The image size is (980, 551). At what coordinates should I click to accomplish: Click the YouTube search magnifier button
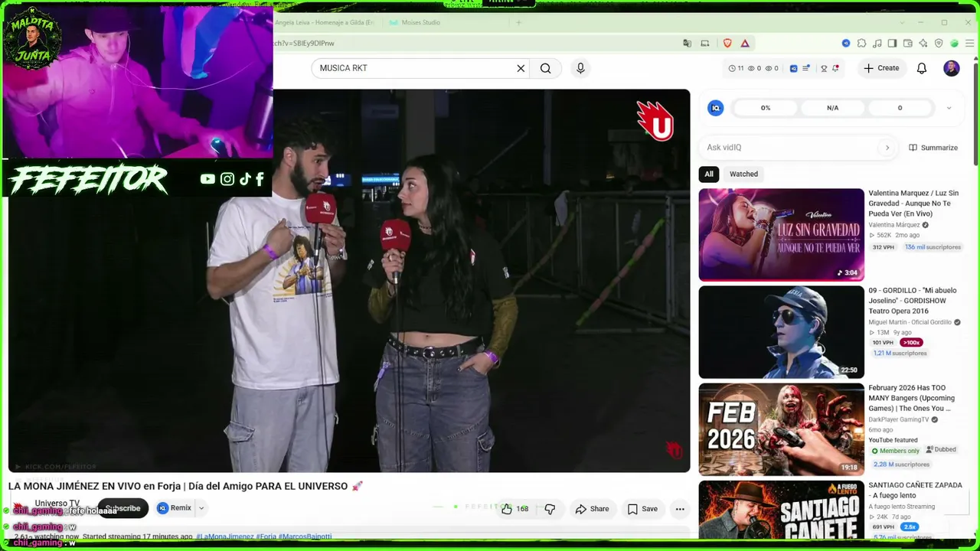(545, 68)
